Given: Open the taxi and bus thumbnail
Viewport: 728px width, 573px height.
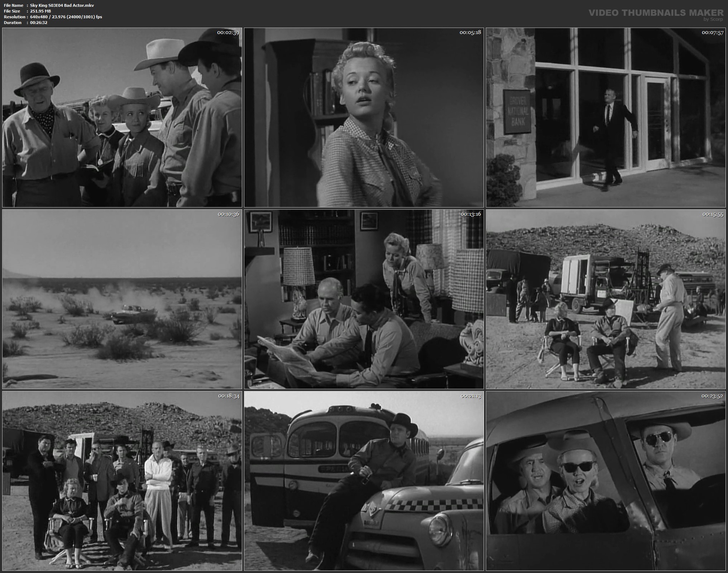Looking at the screenshot, I should point(364,481).
